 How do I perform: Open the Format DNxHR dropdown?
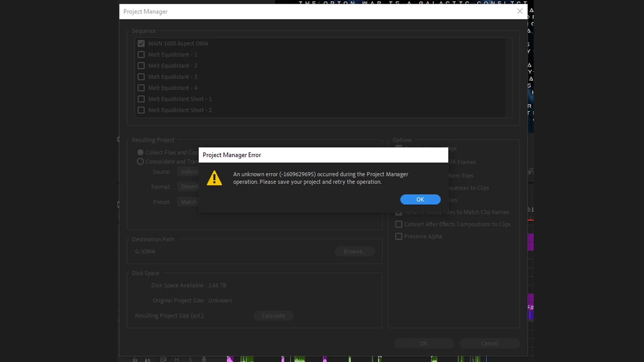(x=188, y=187)
